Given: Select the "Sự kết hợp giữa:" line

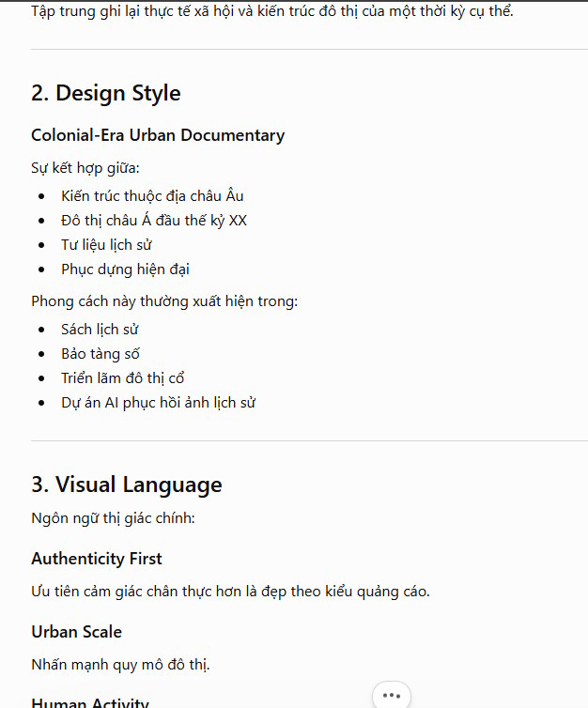Looking at the screenshot, I should pos(85,168).
